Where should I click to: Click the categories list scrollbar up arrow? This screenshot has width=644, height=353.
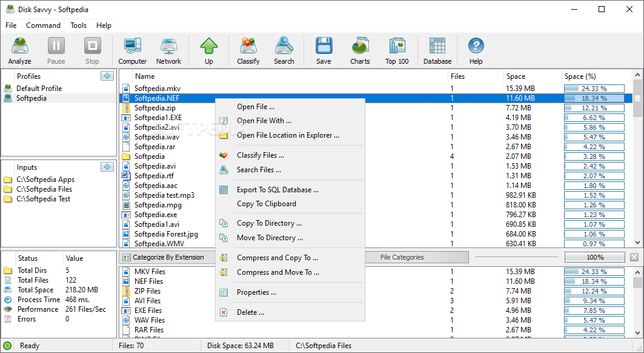tap(637, 272)
